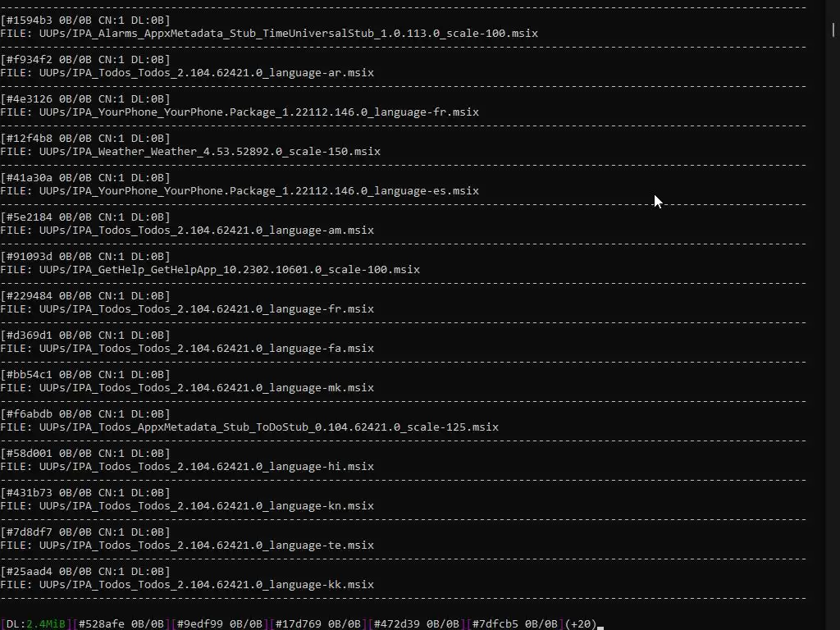
Task: Click the Weather scale-150.msix file line
Action: (190, 152)
